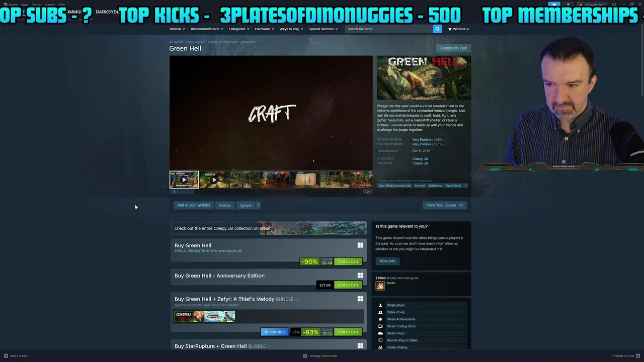The image size is (644, 362).
Task: Click Windows icon on StarRupture bundle row
Action: (x=360, y=346)
